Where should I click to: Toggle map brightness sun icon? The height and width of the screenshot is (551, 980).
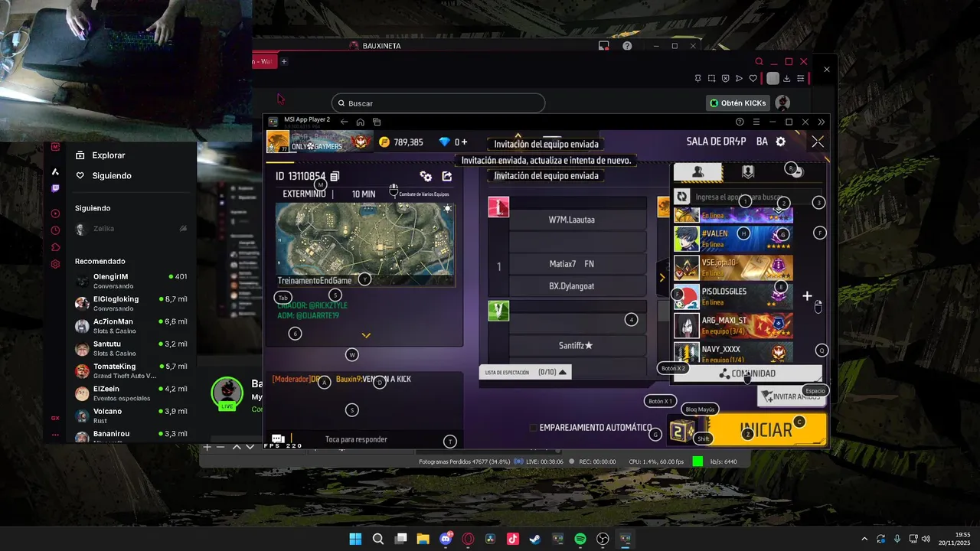[448, 209]
